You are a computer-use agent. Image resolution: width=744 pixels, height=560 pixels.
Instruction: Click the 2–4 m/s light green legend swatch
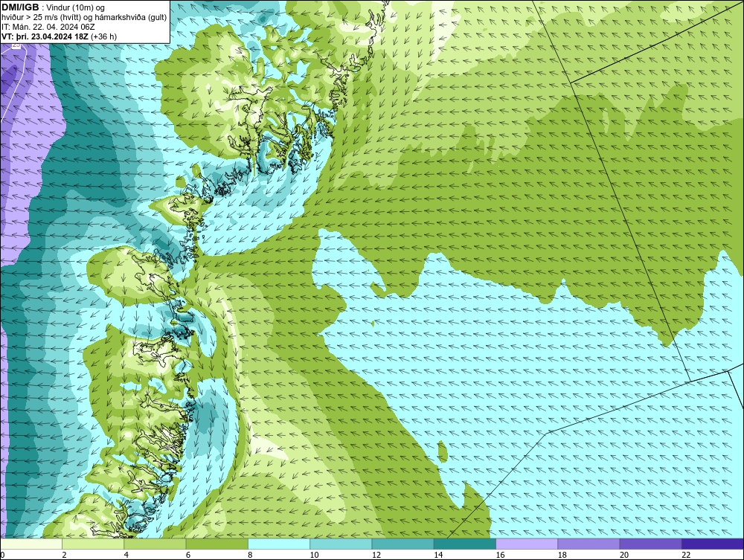point(93,544)
